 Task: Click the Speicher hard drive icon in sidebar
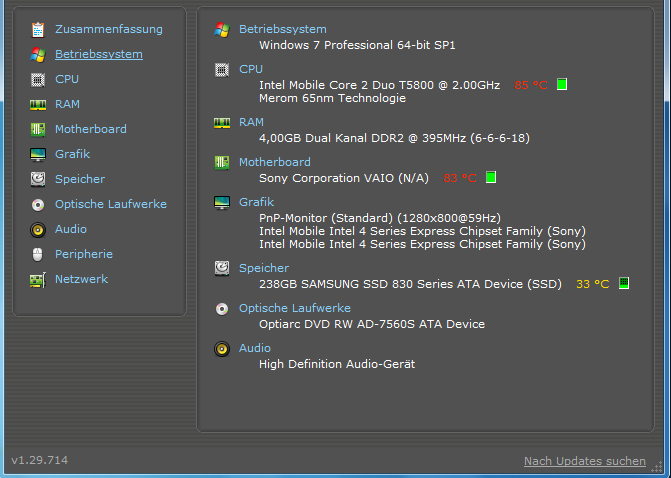pos(38,179)
